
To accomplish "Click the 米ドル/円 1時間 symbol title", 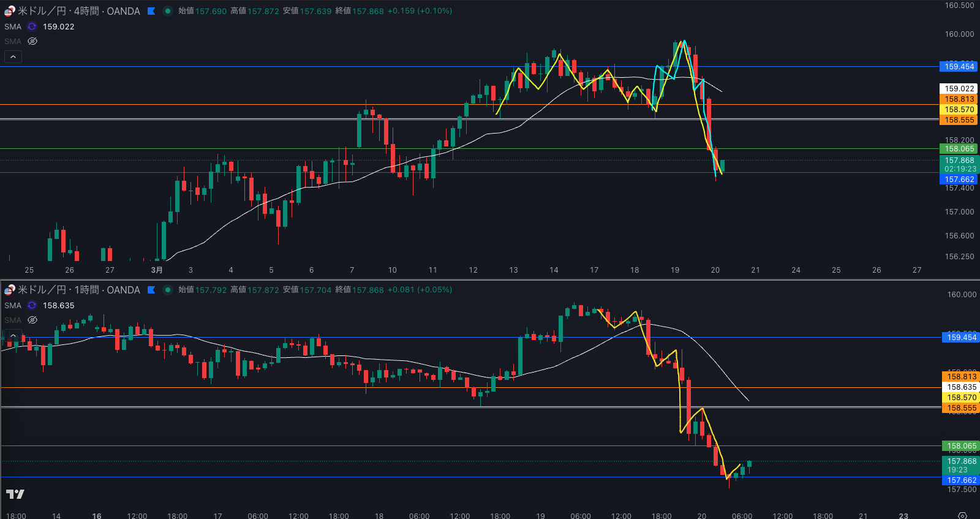I will tap(78, 290).
